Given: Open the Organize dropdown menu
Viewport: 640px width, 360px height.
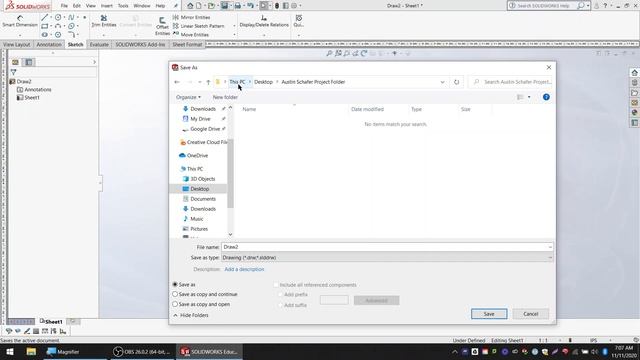Looking at the screenshot, I should pyautogui.click(x=188, y=97).
